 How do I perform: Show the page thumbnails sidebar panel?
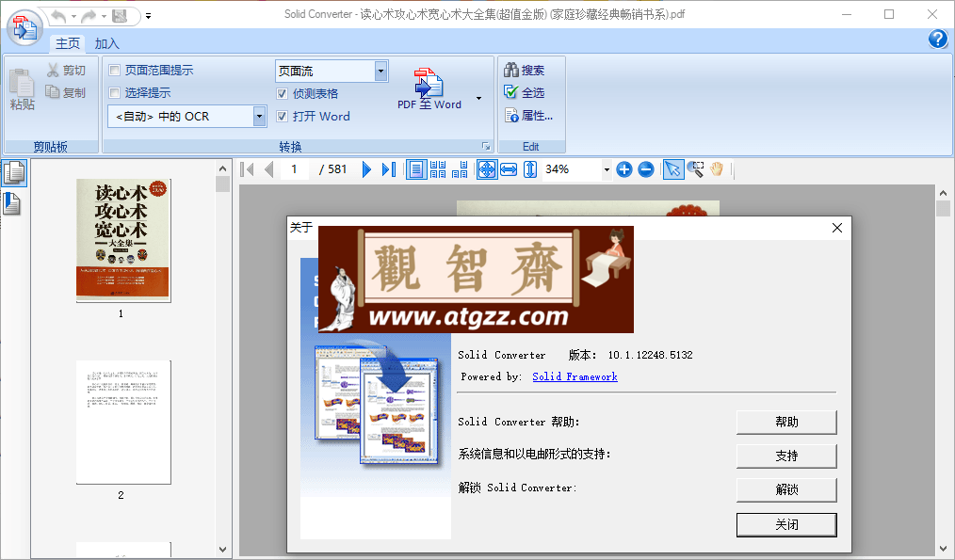tap(13, 173)
